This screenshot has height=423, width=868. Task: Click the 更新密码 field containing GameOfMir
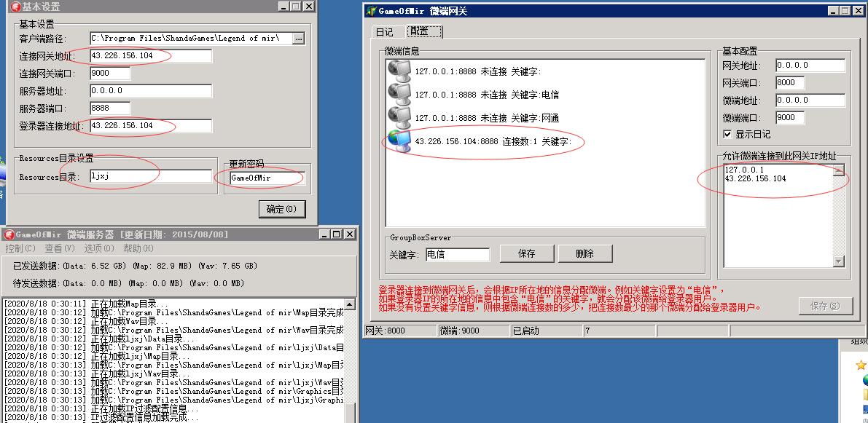[266, 178]
